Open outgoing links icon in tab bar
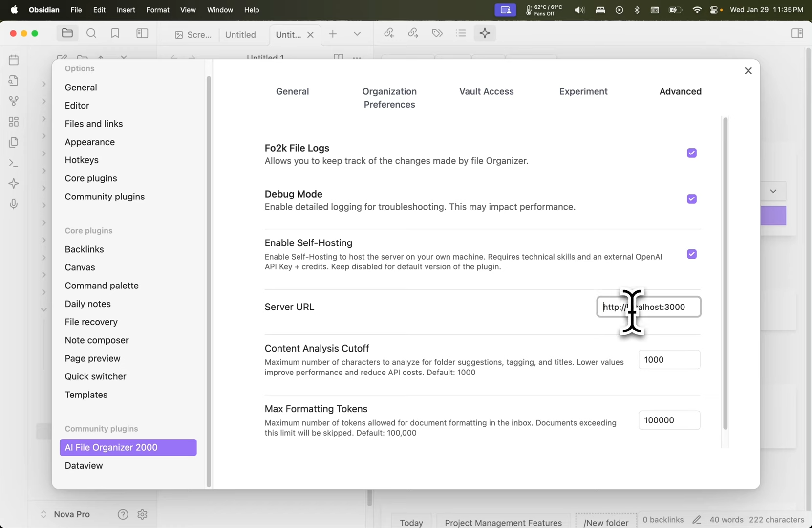Screen dimensions: 812x528 [x=413, y=33]
